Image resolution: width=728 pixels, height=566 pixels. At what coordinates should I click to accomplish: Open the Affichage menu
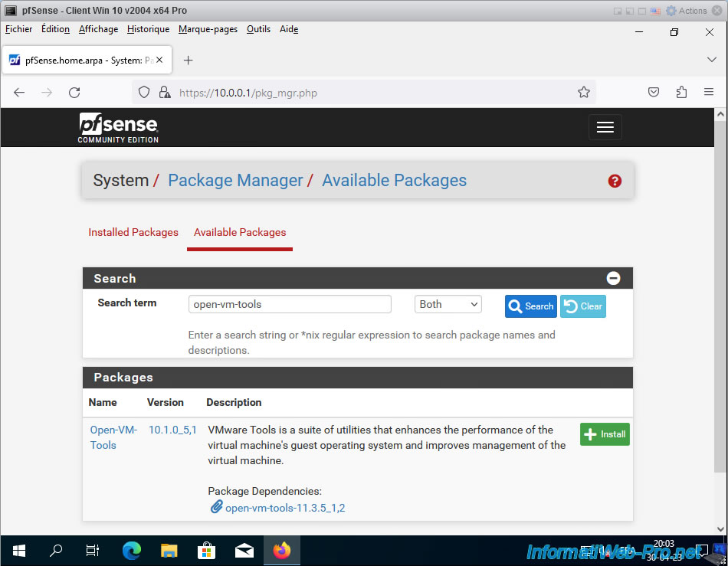(98, 29)
